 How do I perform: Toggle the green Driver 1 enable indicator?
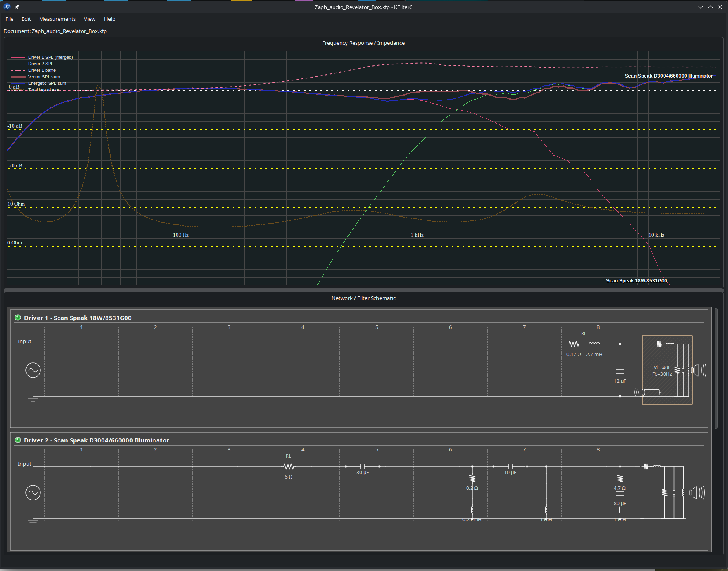tap(18, 318)
